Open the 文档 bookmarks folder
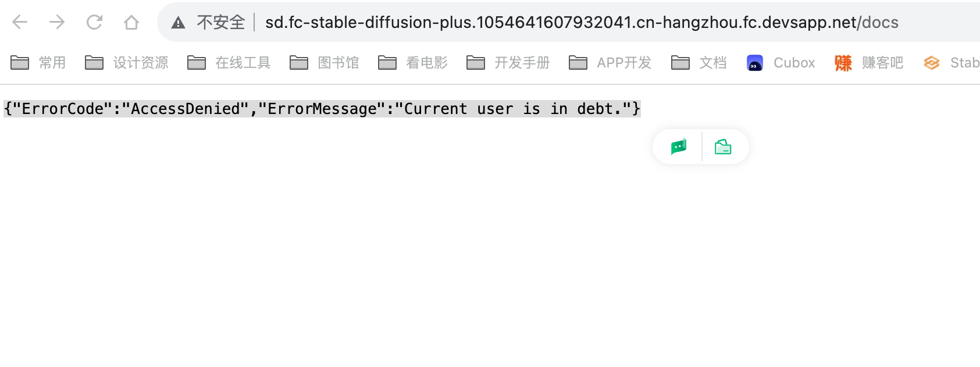 point(699,63)
